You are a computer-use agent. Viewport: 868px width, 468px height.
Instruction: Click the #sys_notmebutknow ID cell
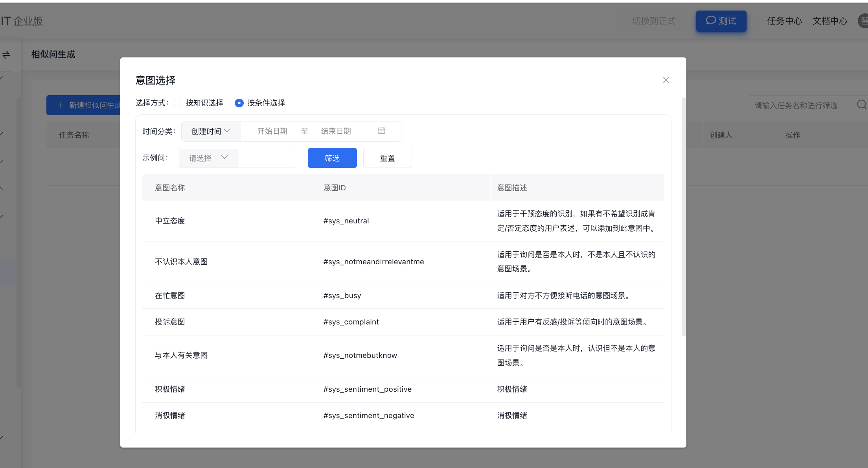[360, 356]
